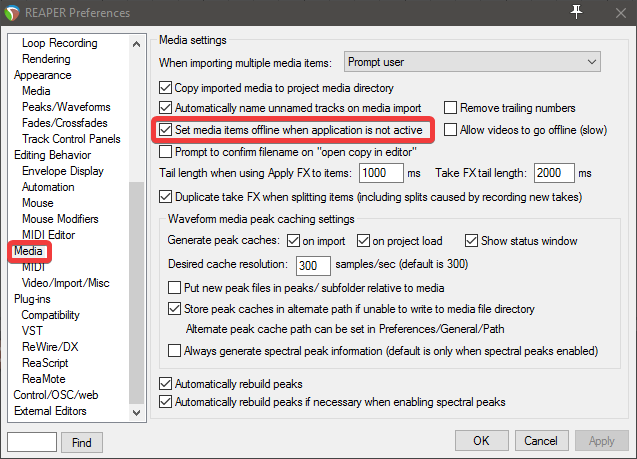Select External Editors preferences page

coord(50,411)
